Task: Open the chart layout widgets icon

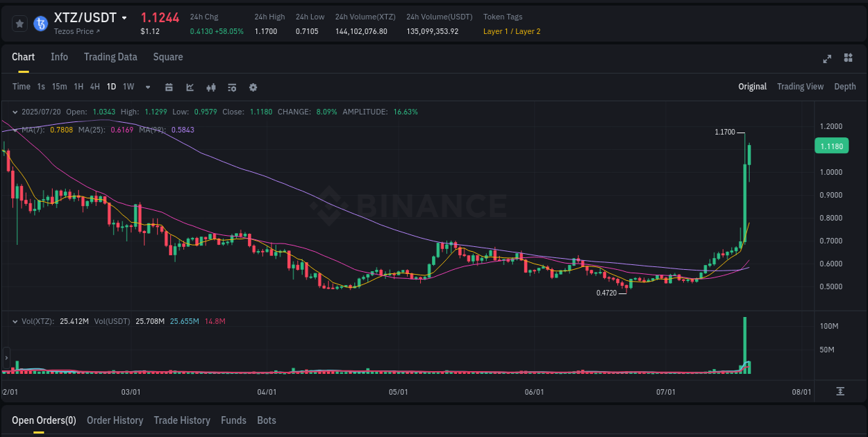Action: [x=847, y=59]
